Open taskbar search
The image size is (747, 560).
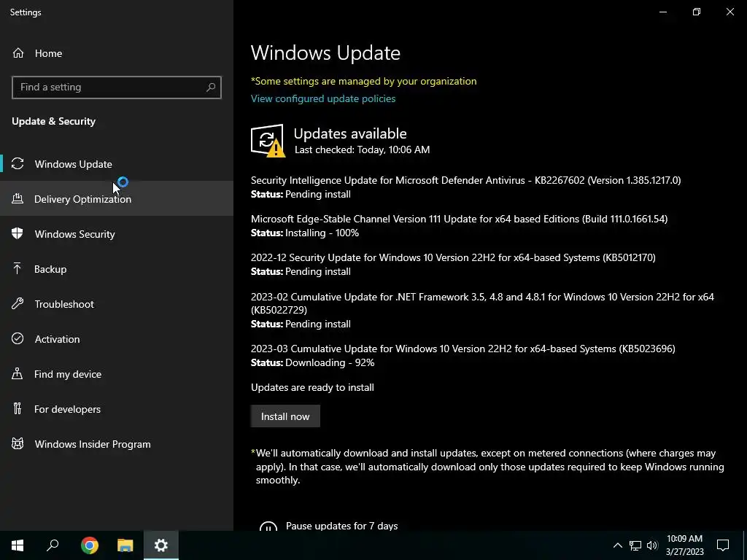[53, 545]
